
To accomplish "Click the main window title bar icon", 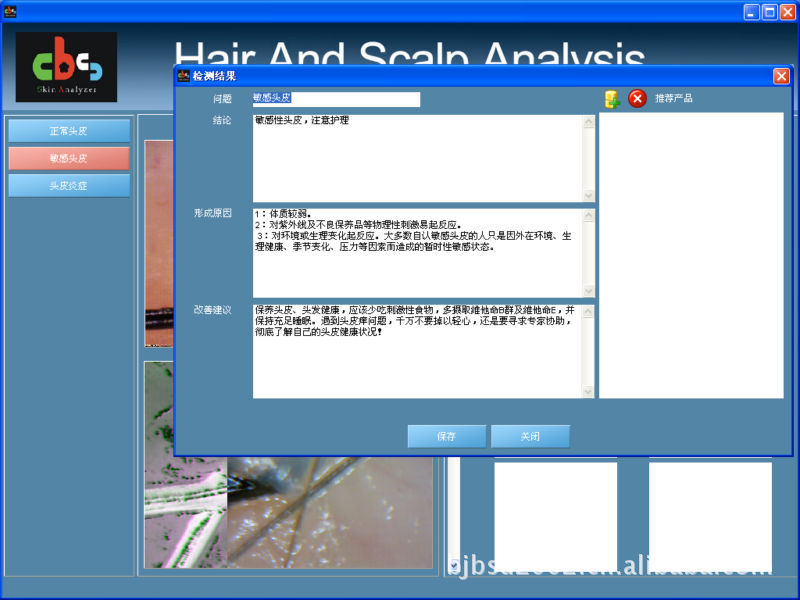I will pos(9,11).
